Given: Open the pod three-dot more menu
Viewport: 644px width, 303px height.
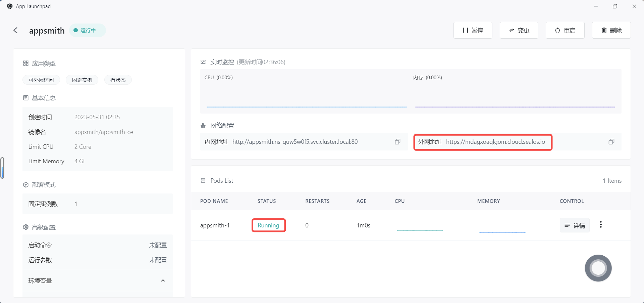Looking at the screenshot, I should coord(601,225).
